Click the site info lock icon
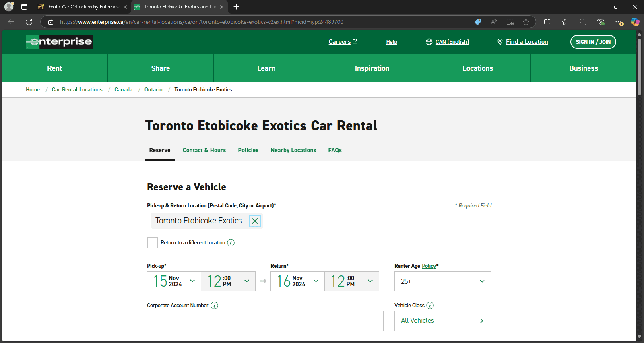This screenshot has height=343, width=644. (51, 22)
